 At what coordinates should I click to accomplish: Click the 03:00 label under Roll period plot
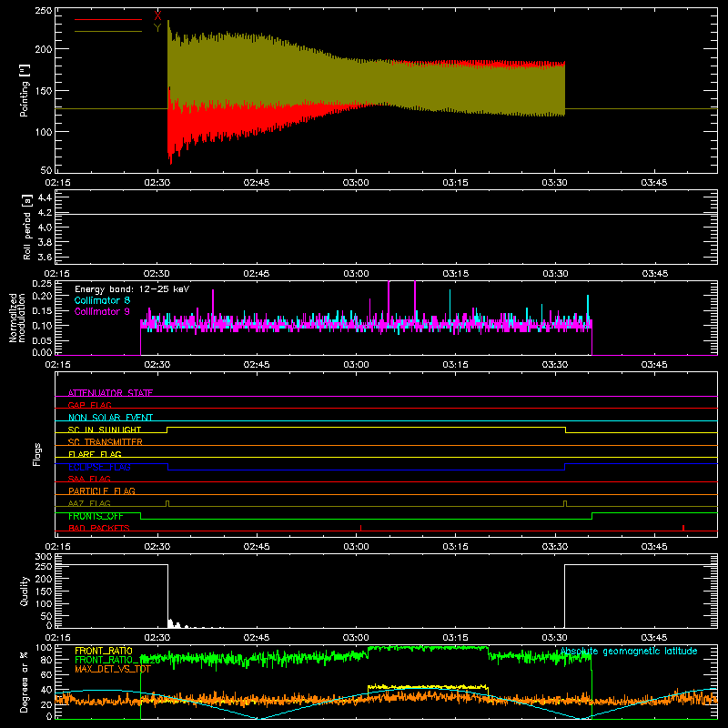click(356, 274)
